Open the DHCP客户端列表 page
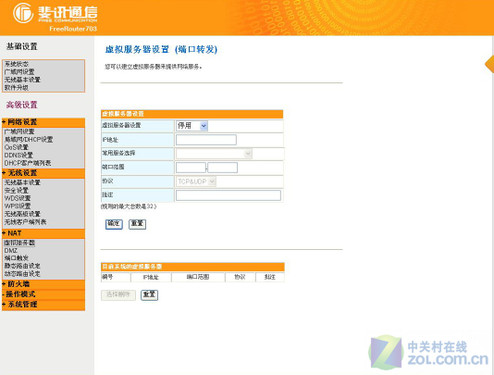 tap(28, 163)
